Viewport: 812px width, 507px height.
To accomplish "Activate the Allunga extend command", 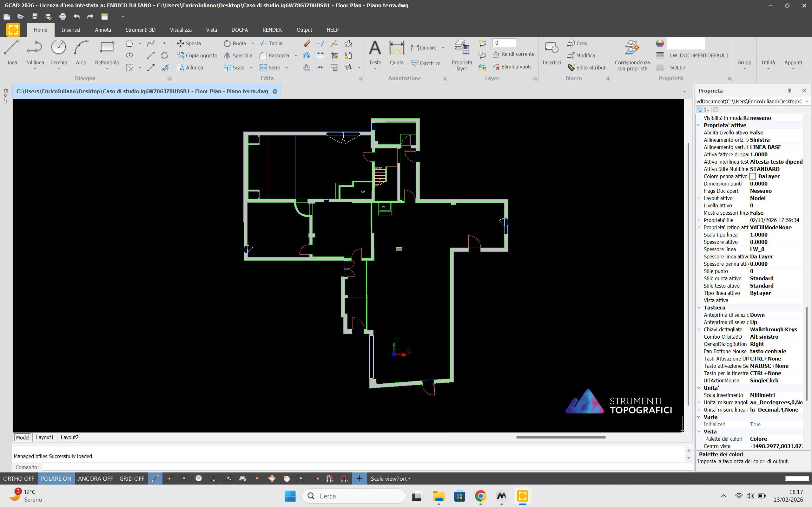I will [x=190, y=68].
